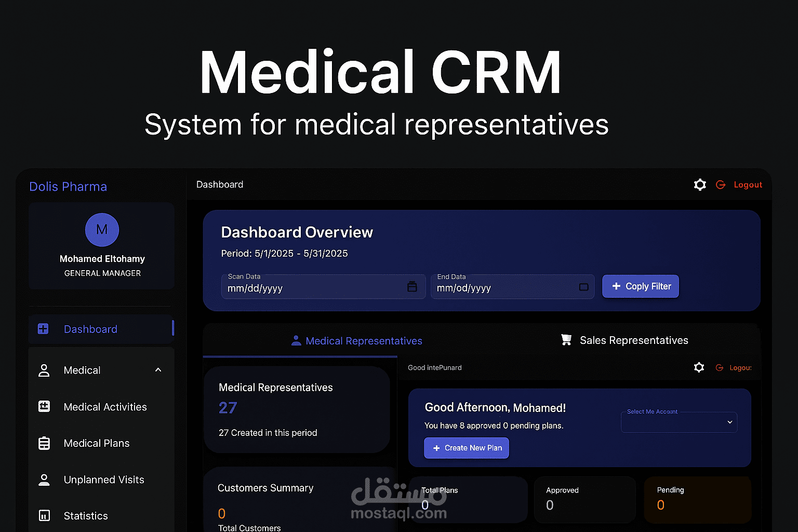Click the Scan Data date field
Image resolution: width=798 pixels, height=532 pixels.
click(x=323, y=287)
